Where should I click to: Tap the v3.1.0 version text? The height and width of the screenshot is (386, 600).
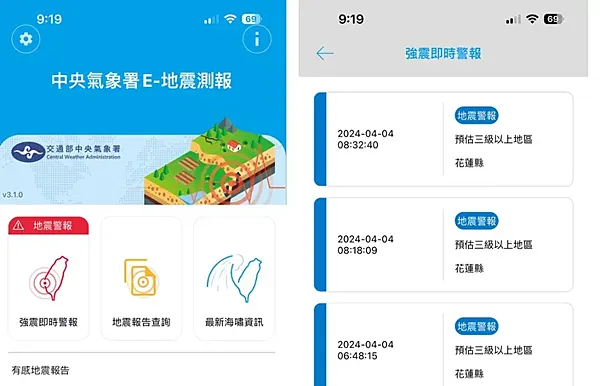[13, 195]
